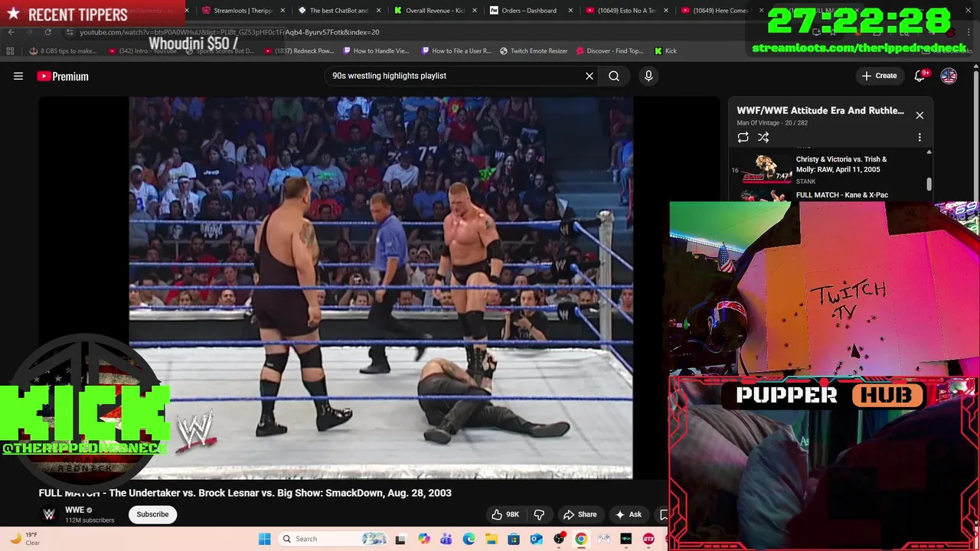Image resolution: width=980 pixels, height=551 pixels.
Task: Open WWE channel name link
Action: (74, 510)
